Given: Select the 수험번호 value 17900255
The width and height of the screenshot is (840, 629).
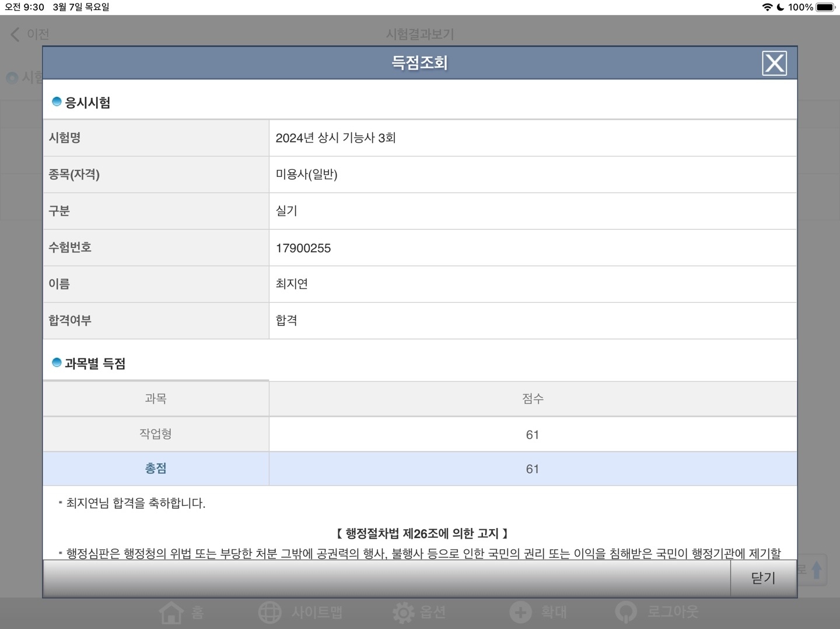Looking at the screenshot, I should tap(303, 248).
